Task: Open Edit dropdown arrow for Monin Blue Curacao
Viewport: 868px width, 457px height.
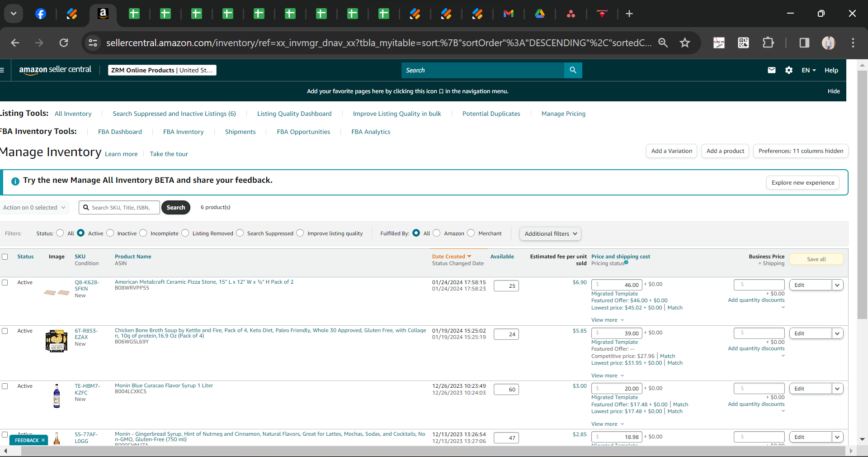Action: tap(838, 389)
